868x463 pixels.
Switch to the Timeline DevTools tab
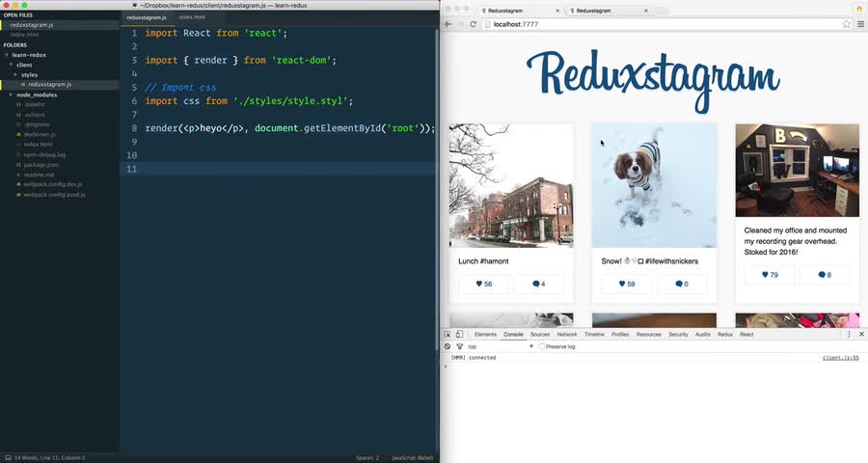pos(594,335)
